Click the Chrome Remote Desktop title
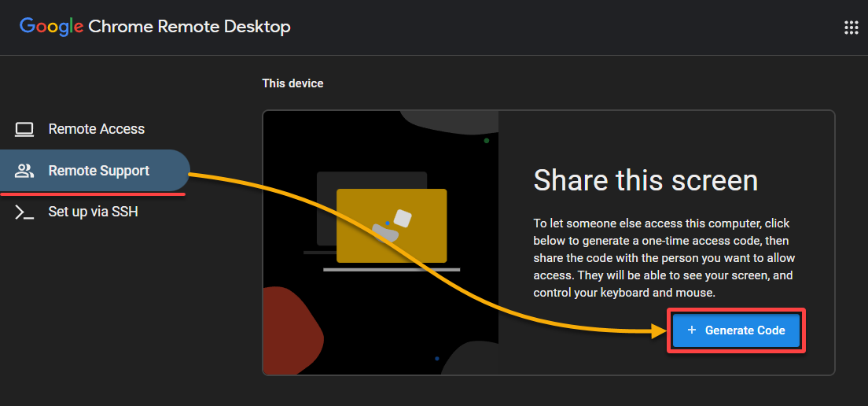 (189, 27)
